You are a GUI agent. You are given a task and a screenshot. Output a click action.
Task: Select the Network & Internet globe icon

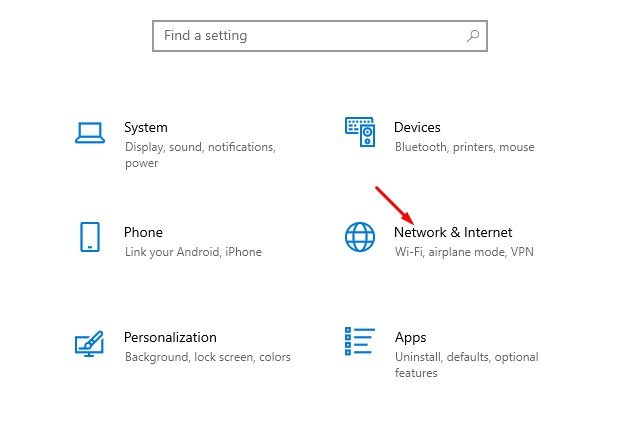[x=359, y=237]
